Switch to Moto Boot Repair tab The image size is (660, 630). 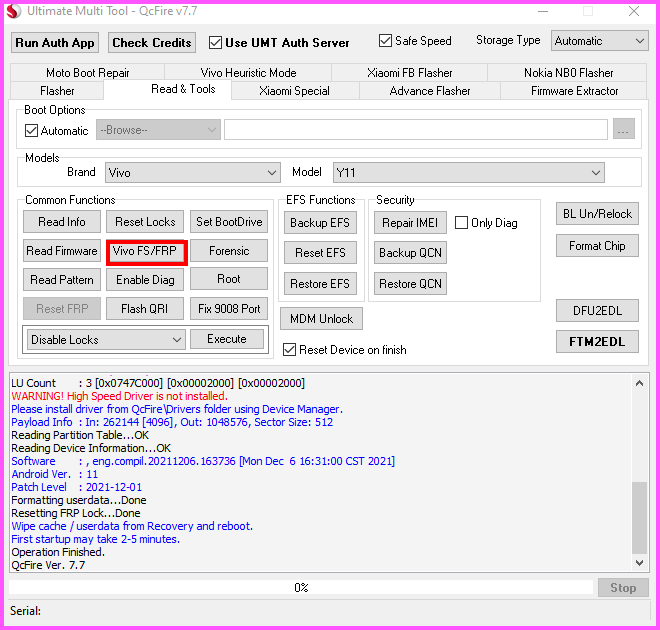[x=88, y=73]
